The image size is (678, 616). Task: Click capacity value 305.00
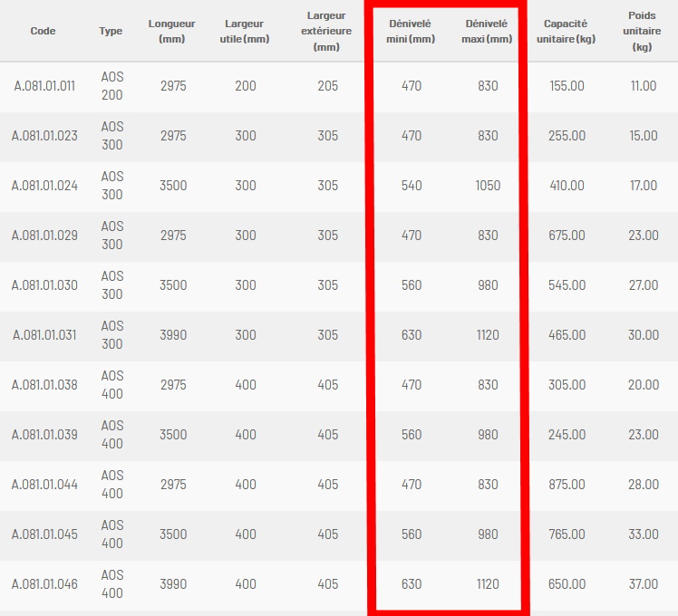567,385
